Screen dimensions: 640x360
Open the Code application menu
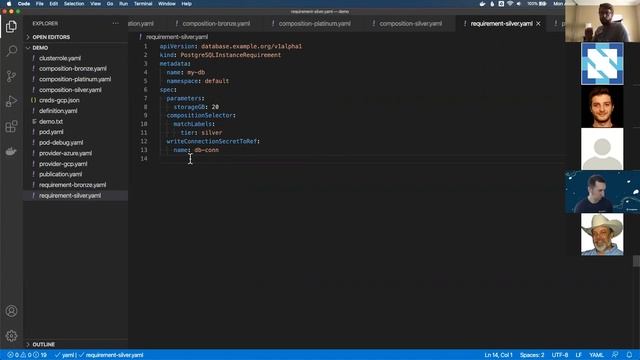tap(24, 4)
